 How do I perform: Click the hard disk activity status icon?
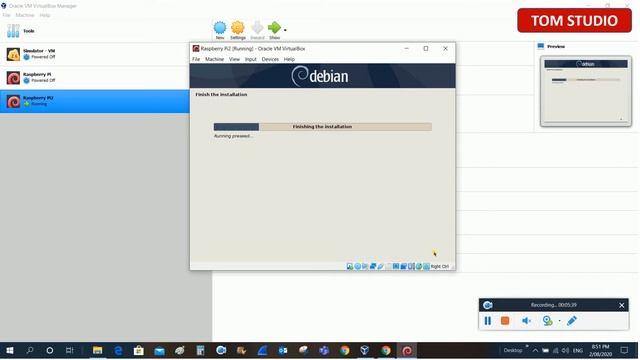[350, 267]
